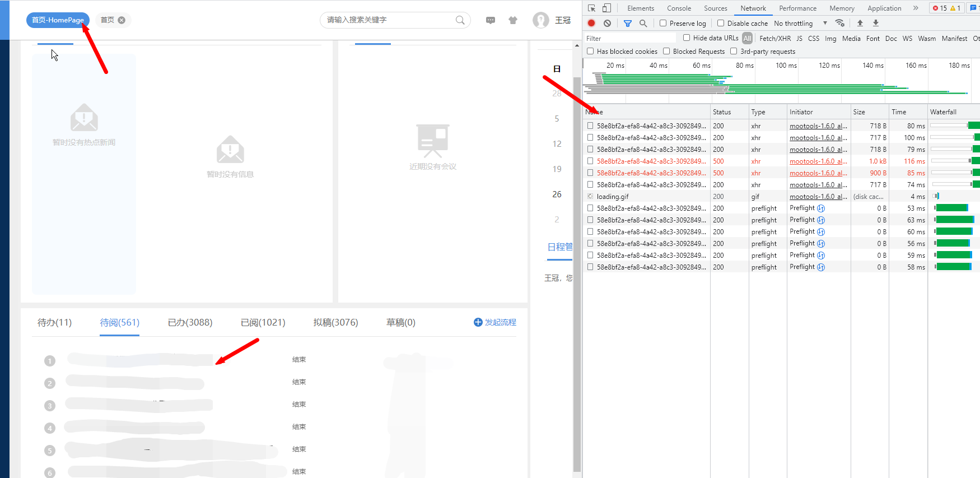Screen dimensions: 980x478
Task: Check the Blocked Requests checkbox
Action: tap(666, 51)
